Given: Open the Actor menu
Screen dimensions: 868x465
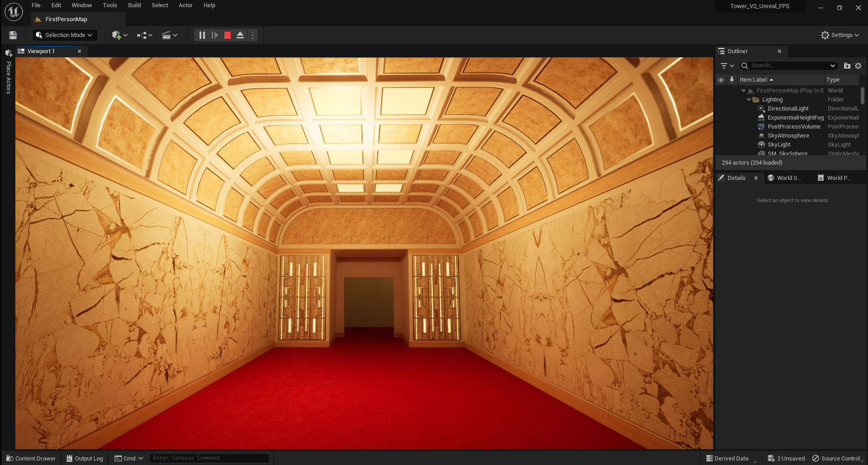Looking at the screenshot, I should point(186,5).
